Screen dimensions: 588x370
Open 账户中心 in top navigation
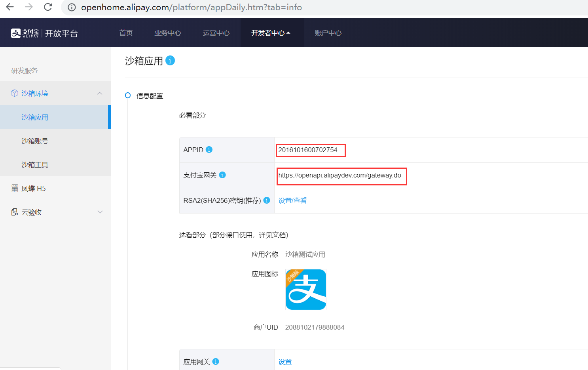328,33
